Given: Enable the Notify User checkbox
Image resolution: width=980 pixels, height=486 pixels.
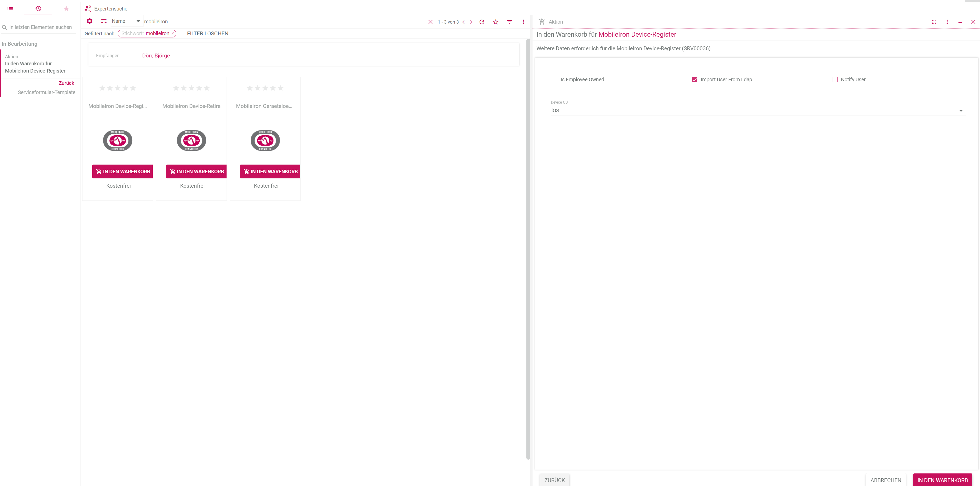Looking at the screenshot, I should (x=834, y=79).
